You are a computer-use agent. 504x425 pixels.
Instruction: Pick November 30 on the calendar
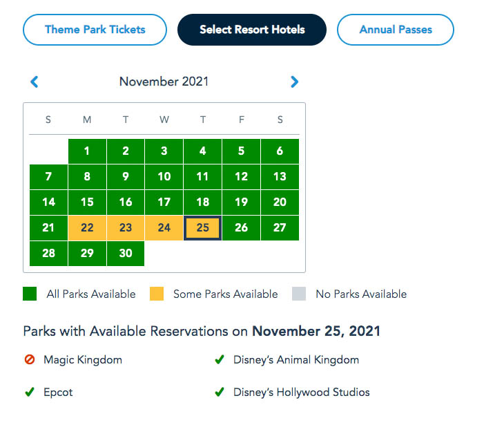[126, 254]
